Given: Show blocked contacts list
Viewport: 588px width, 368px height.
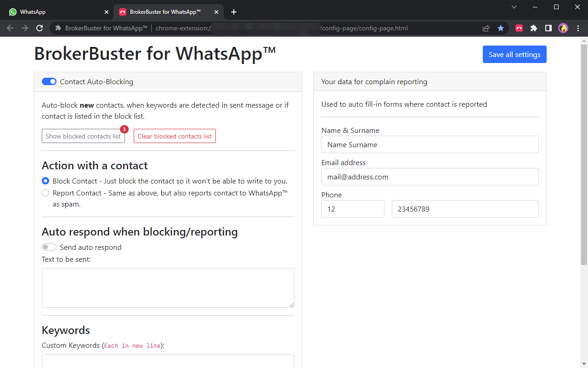Looking at the screenshot, I should point(83,136).
